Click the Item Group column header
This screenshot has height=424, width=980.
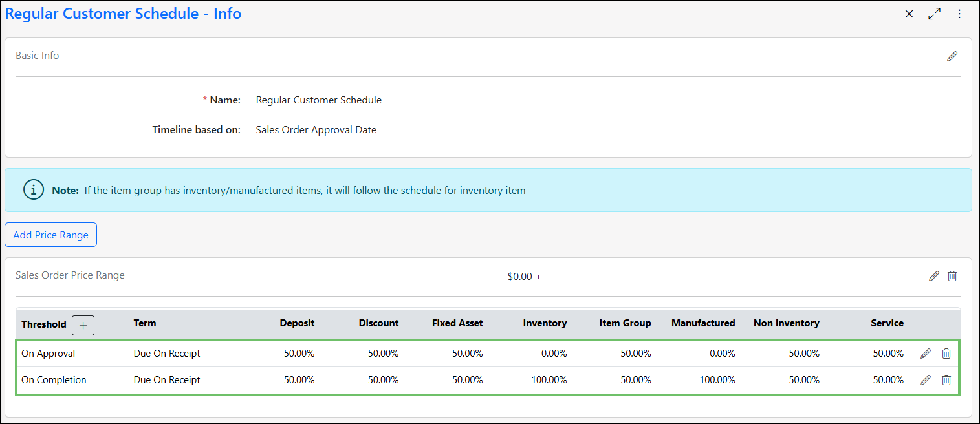coord(625,323)
